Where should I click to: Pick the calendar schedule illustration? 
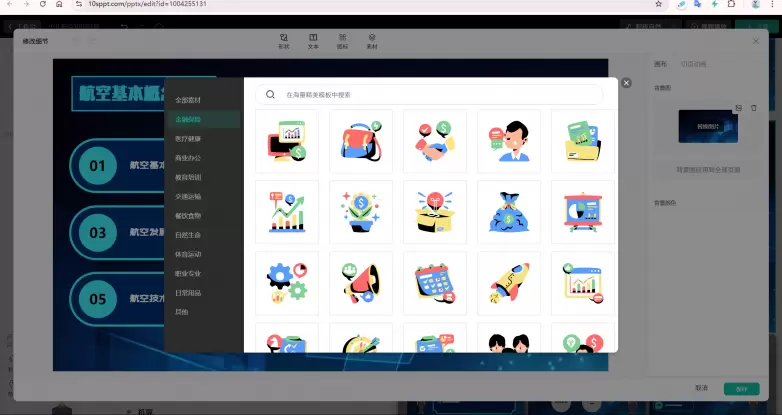pos(434,283)
